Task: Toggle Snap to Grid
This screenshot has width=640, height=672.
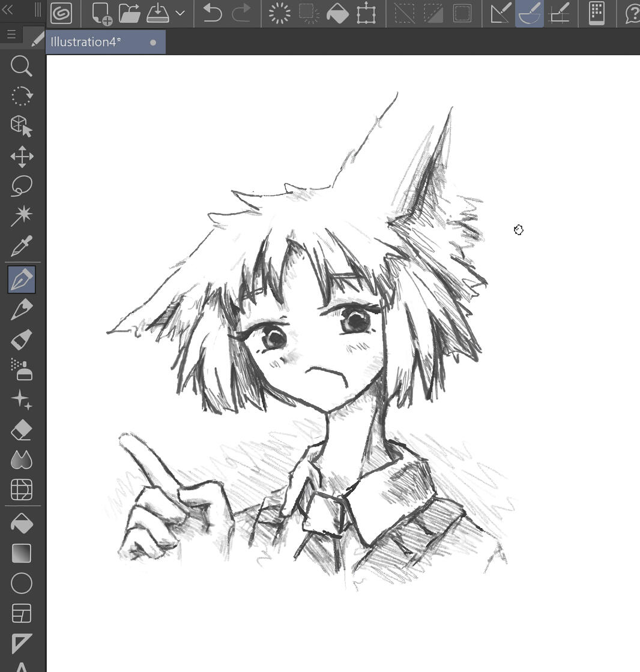Action: [x=559, y=13]
